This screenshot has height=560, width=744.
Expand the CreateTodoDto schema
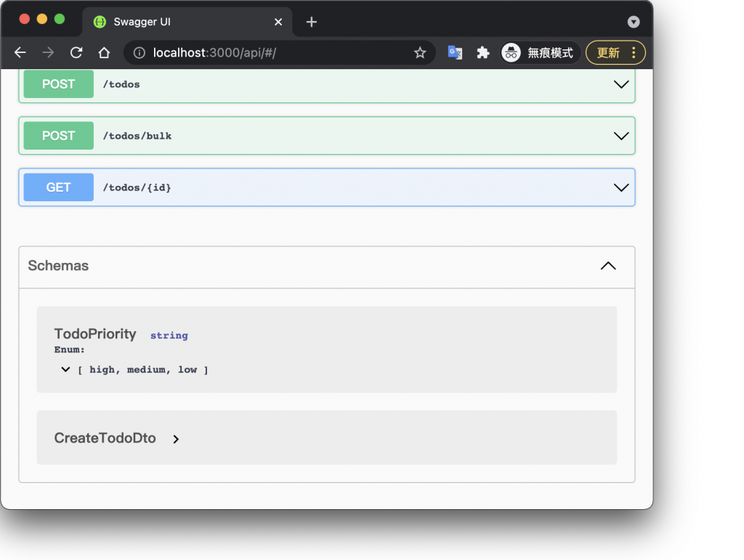[x=176, y=439]
